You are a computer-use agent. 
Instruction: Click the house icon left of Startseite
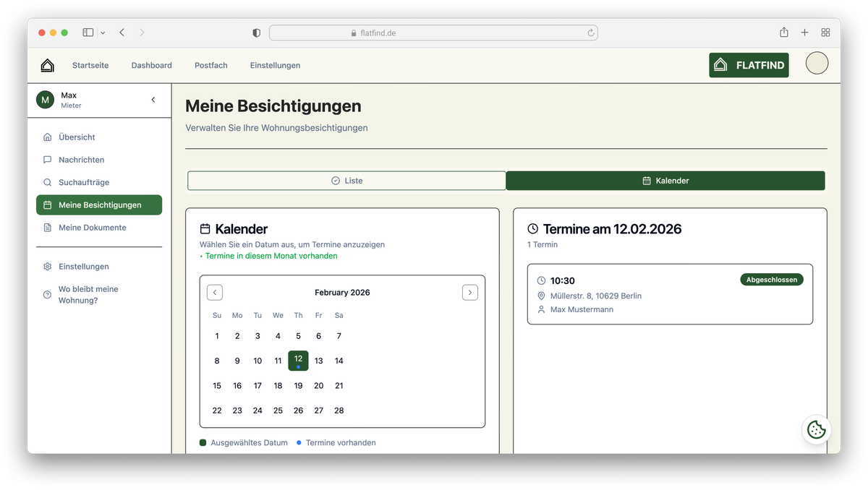point(46,65)
